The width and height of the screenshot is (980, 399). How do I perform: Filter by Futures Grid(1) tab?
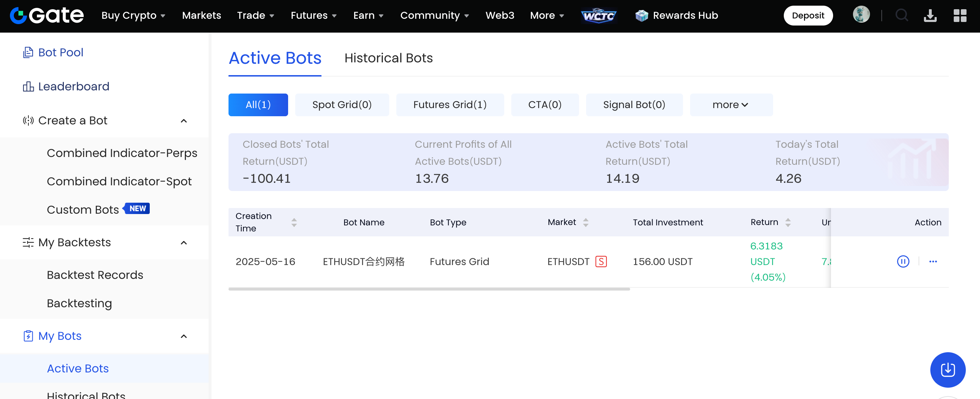coord(450,105)
